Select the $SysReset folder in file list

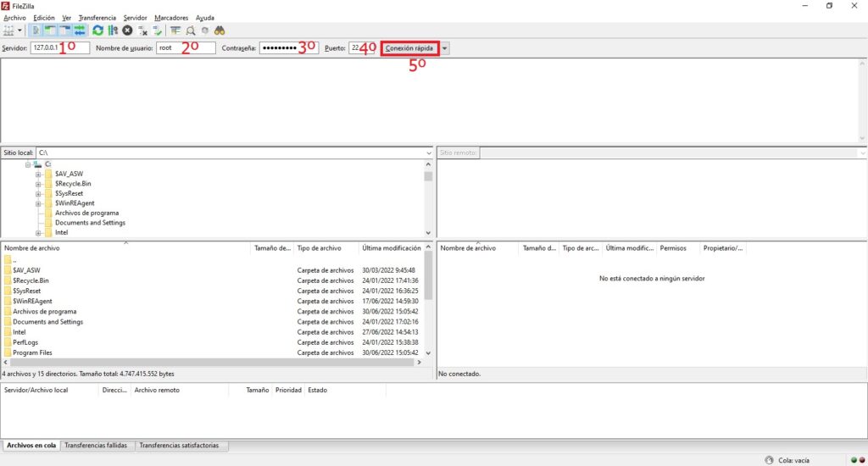(x=26, y=291)
